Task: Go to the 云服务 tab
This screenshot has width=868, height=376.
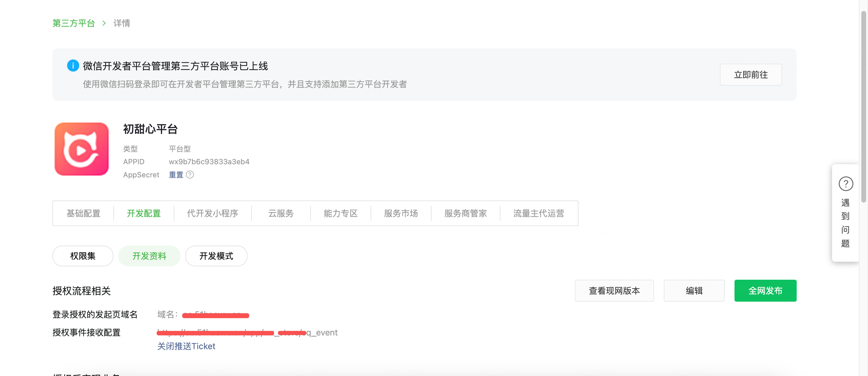Action: point(281,213)
